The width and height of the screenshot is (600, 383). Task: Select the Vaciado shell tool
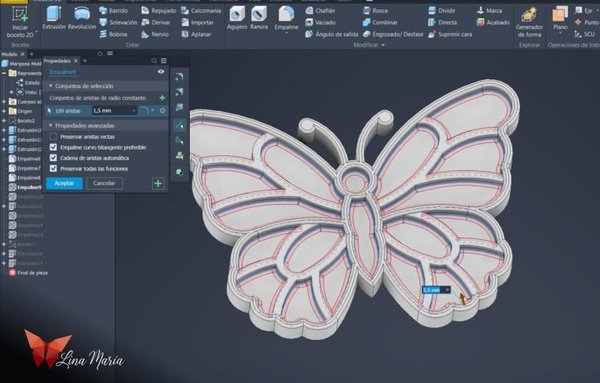321,23
